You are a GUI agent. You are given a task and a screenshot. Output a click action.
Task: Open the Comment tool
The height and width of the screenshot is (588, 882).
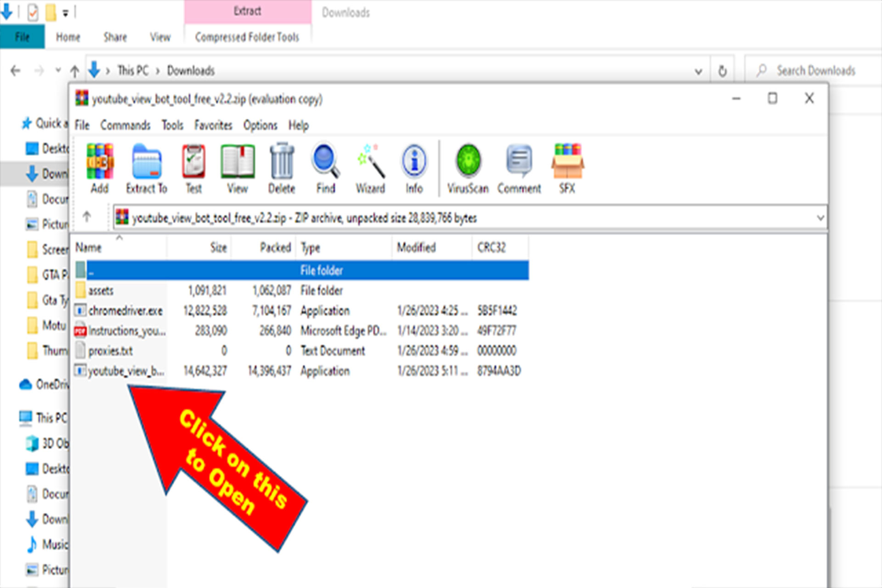tap(519, 168)
